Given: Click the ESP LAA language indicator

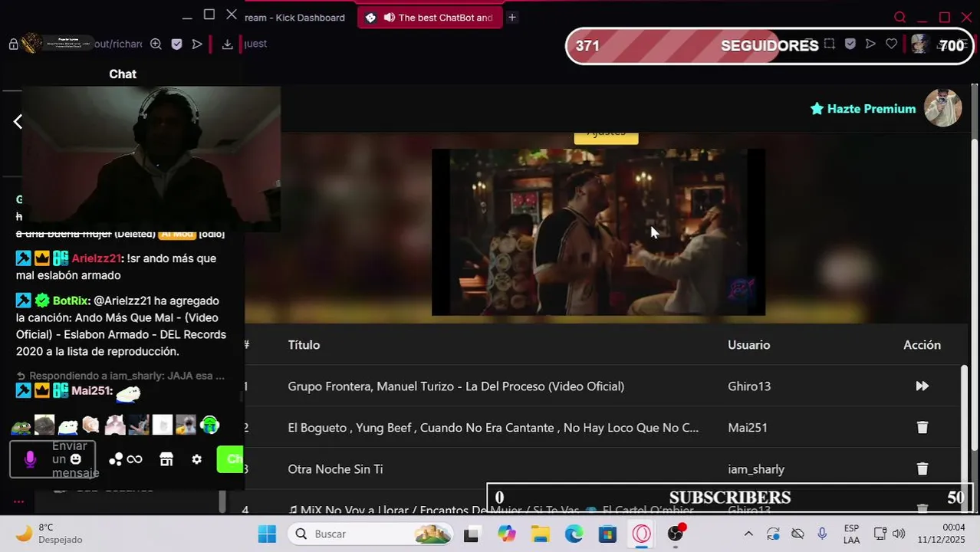Looking at the screenshot, I should click(x=851, y=534).
